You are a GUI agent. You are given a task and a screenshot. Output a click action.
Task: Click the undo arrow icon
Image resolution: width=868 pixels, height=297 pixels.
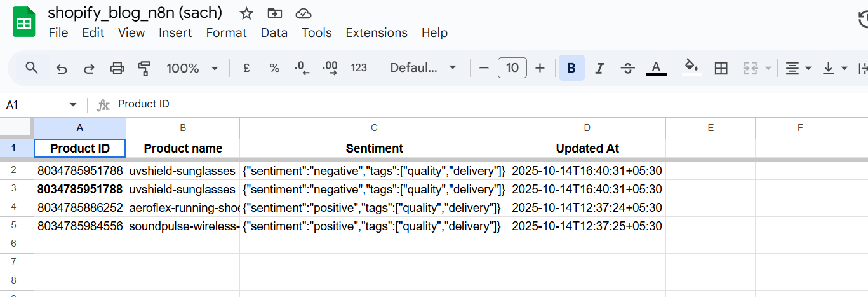[x=62, y=68]
